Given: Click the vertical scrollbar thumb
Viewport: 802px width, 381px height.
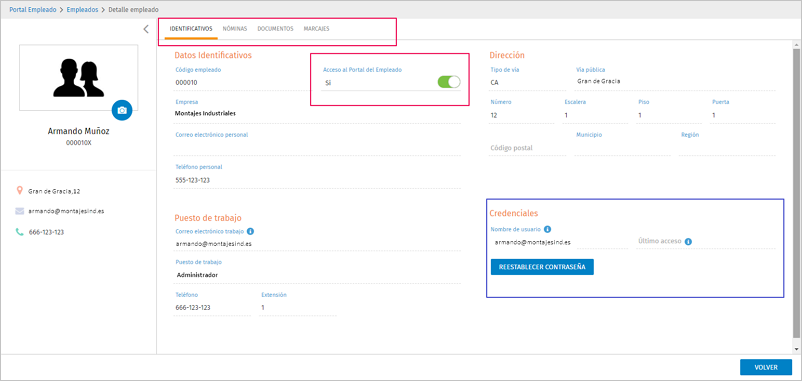Looking at the screenshot, I should (x=797, y=193).
